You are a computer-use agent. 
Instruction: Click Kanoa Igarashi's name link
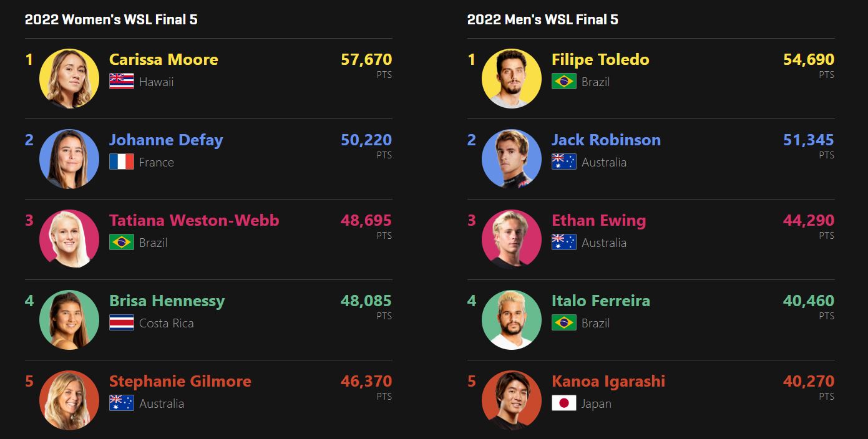click(608, 382)
